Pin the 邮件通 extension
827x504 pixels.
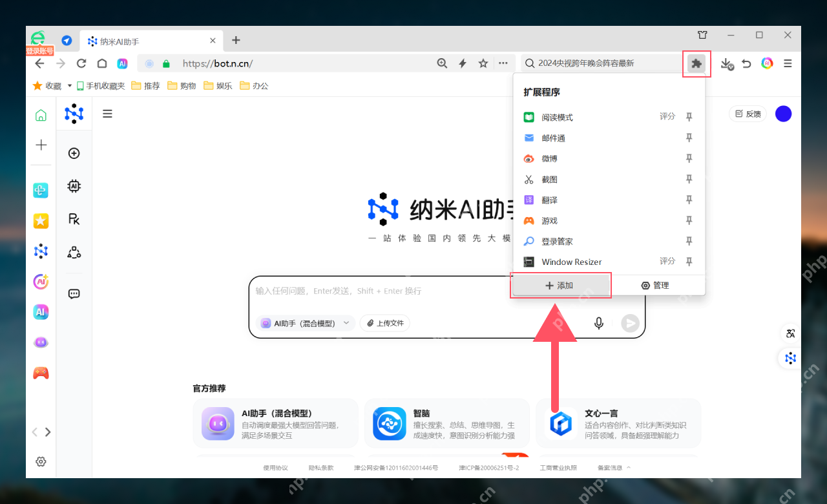coord(689,138)
